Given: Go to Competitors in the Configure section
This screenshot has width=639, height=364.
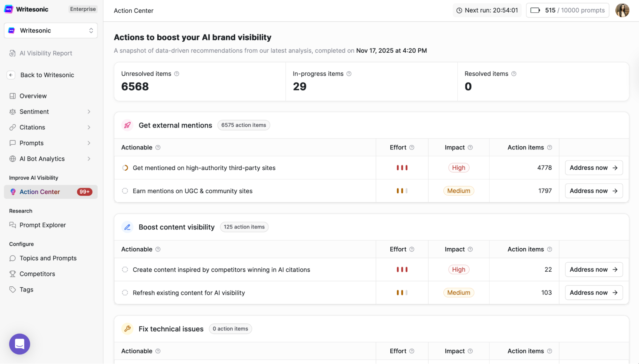Looking at the screenshot, I should 37,274.
